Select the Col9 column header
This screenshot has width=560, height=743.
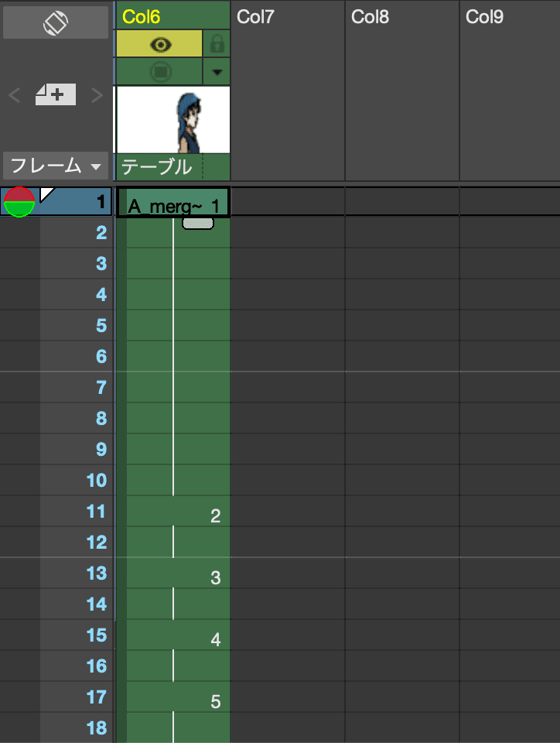(x=484, y=17)
